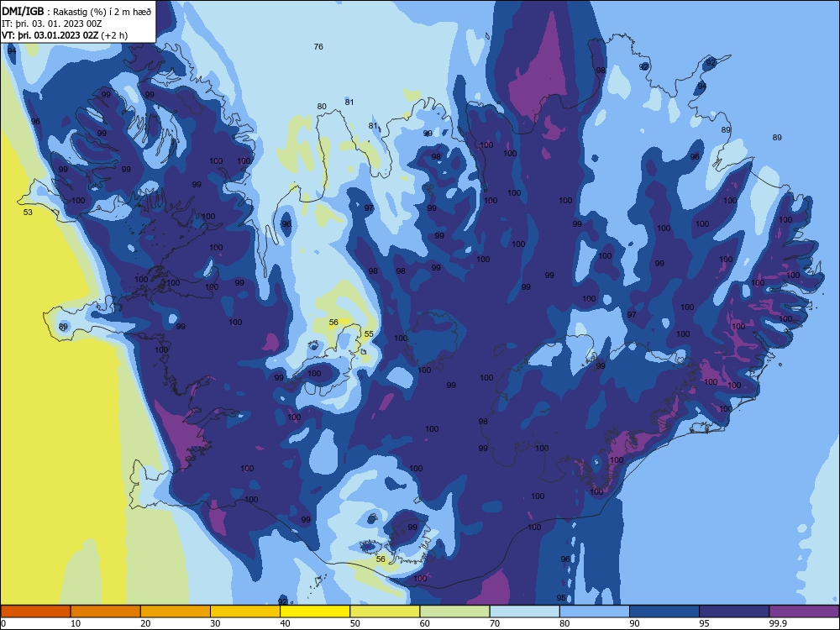Click the legend tick label '50'
This screenshot has height=630, width=840.
click(x=355, y=623)
